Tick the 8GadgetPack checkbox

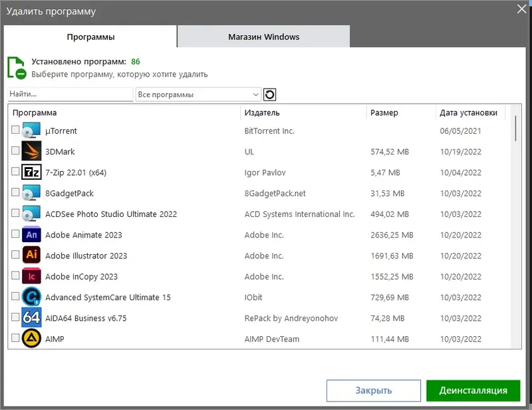(15, 193)
